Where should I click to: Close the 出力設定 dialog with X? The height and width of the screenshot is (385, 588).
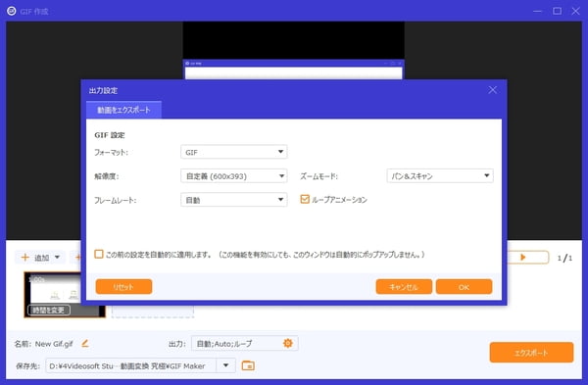[x=492, y=90]
